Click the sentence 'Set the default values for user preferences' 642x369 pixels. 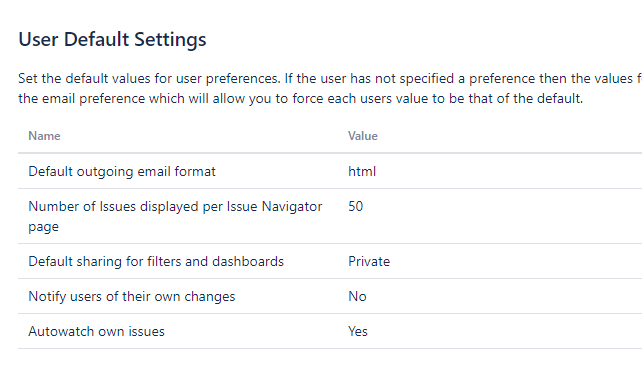click(x=149, y=78)
